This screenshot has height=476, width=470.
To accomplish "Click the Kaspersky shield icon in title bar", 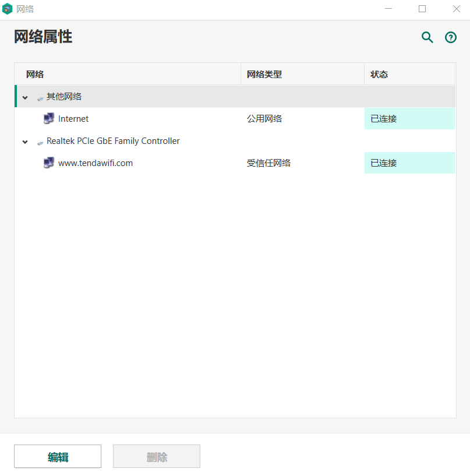I will (8, 9).
